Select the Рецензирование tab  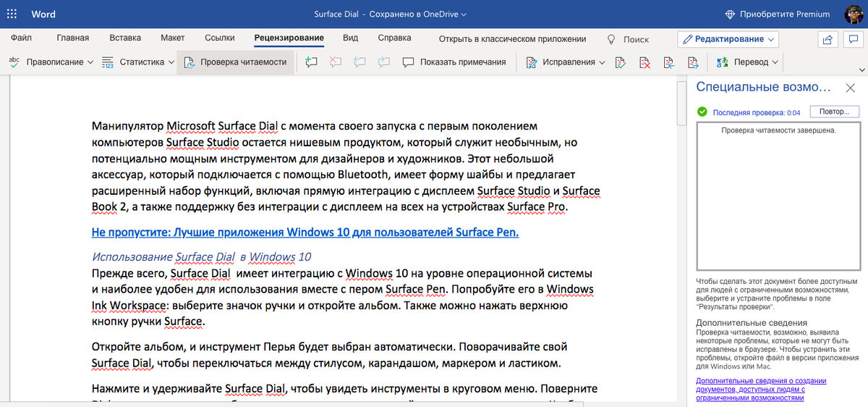click(289, 38)
